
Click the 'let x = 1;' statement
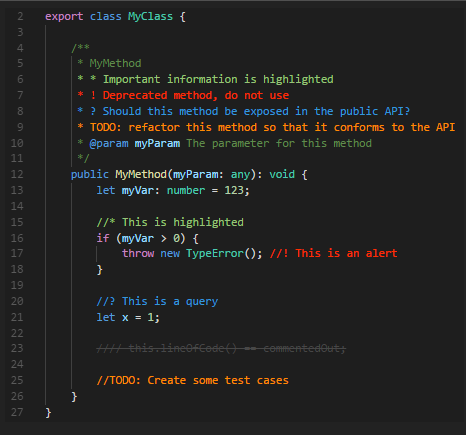(x=128, y=317)
